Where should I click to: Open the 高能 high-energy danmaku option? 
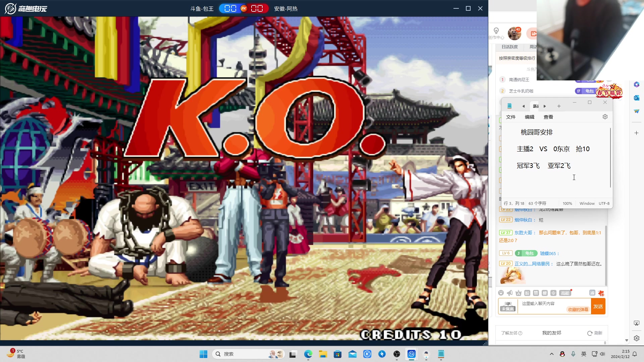pos(565,293)
